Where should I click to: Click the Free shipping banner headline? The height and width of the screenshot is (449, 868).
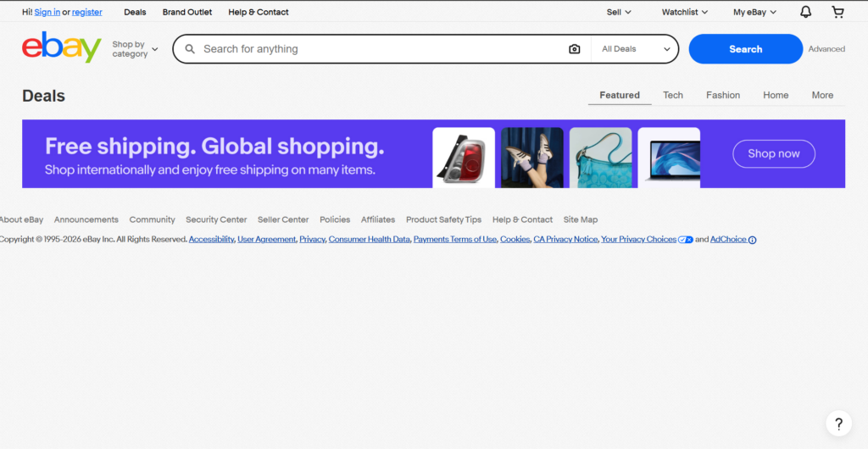click(214, 147)
